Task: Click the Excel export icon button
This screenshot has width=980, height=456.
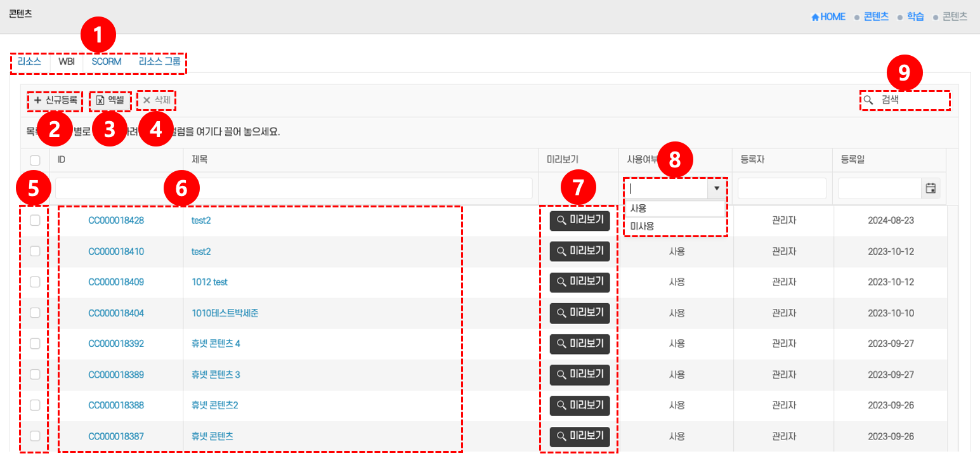Action: (100, 100)
